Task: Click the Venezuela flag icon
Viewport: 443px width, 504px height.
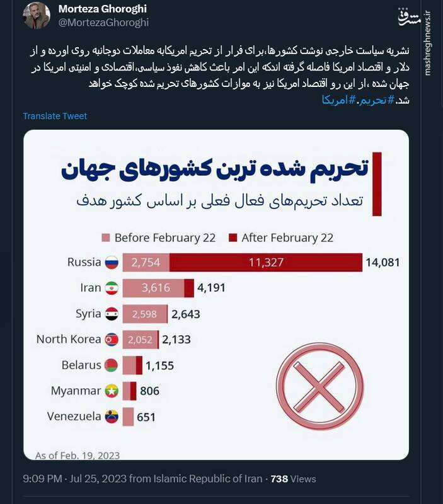Action: (x=112, y=417)
